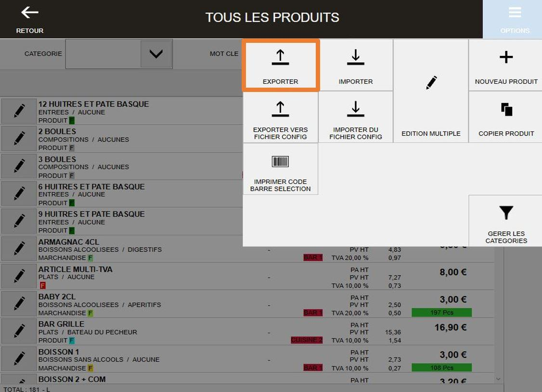Select BOISSON 1 product name
Image resolution: width=542 pixels, height=392 pixels.
click(x=59, y=352)
